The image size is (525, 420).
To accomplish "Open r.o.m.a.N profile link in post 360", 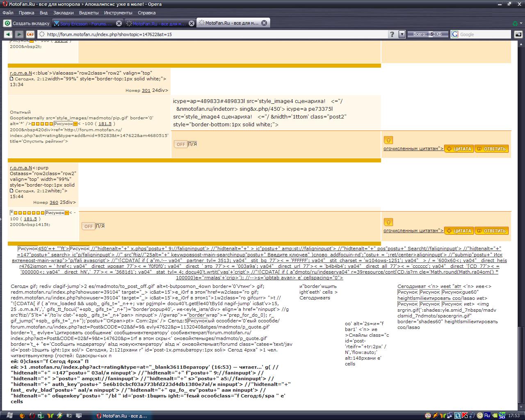I will [x=21, y=168].
